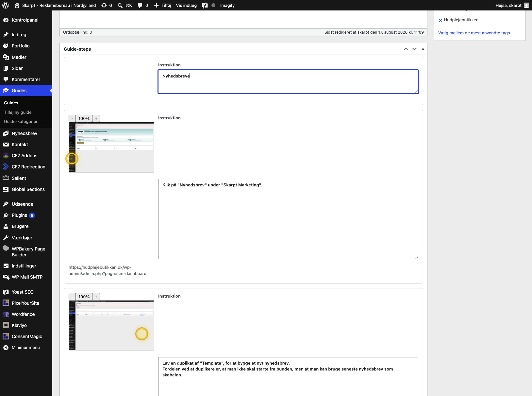Viewport: 532px width, 396px height.
Task: Open the WordPress logo menu
Action: click(x=6, y=5)
